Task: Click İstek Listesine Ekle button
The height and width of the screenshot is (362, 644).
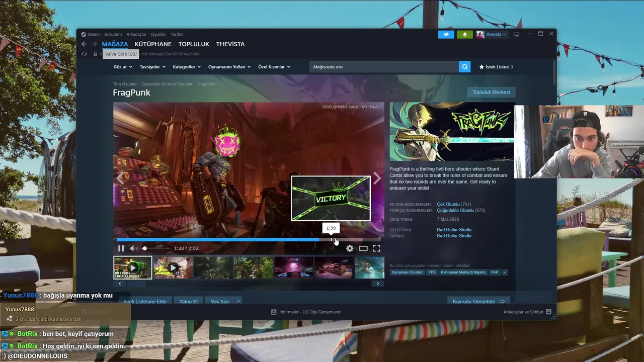Action: coord(146,301)
